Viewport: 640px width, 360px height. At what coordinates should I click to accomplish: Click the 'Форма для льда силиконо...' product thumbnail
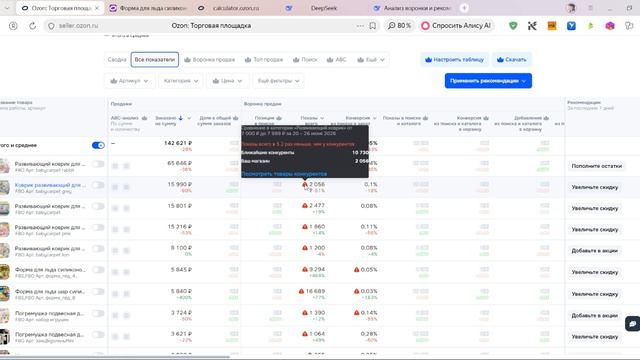tap(4, 272)
